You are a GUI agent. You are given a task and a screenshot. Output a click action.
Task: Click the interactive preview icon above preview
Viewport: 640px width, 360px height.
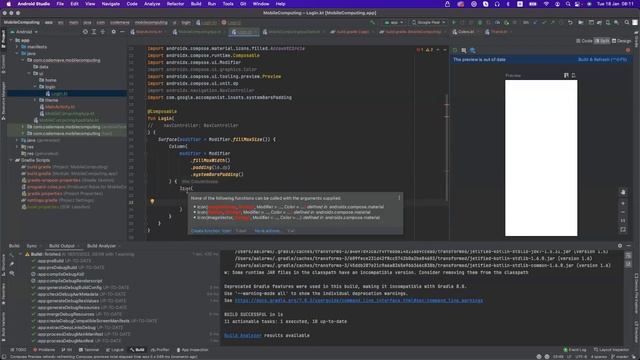point(566,76)
